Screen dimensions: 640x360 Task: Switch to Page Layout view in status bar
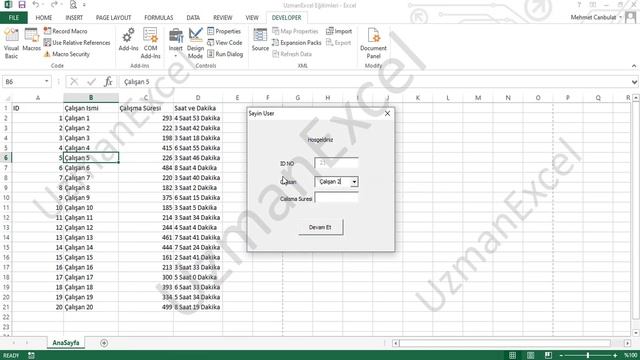(x=530, y=356)
